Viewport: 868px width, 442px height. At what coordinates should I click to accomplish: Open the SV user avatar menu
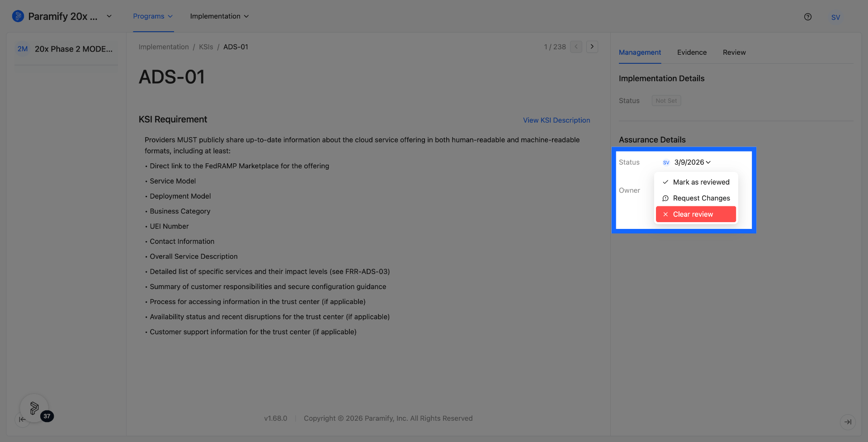coord(835,17)
